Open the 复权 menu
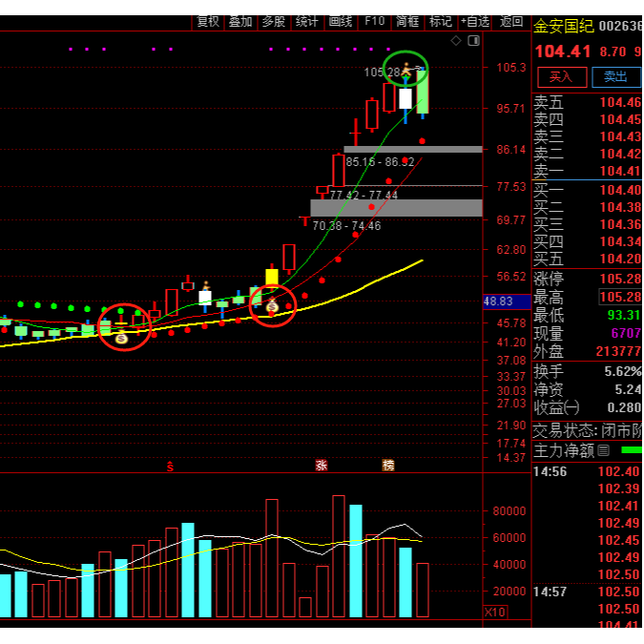The image size is (644, 644). (208, 21)
